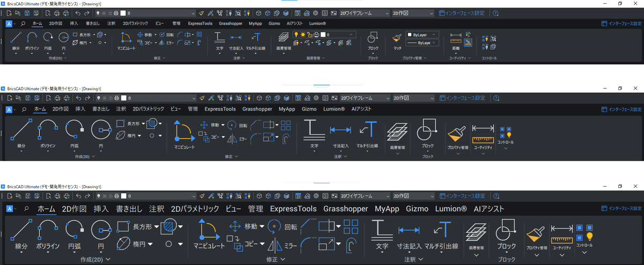Click プロパティ管理 brush in middle window
This screenshot has height=265, width=644.
(458, 137)
